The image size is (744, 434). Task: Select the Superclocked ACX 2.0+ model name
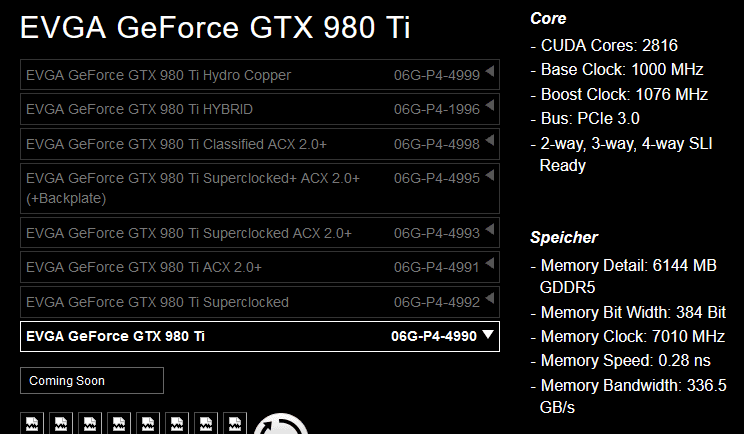point(188,233)
